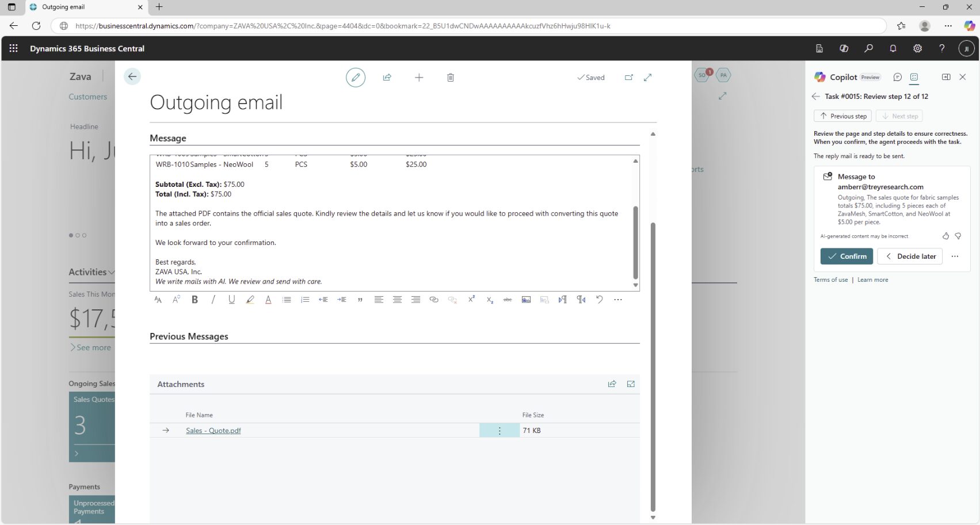Undo last edit in message

[x=600, y=300]
